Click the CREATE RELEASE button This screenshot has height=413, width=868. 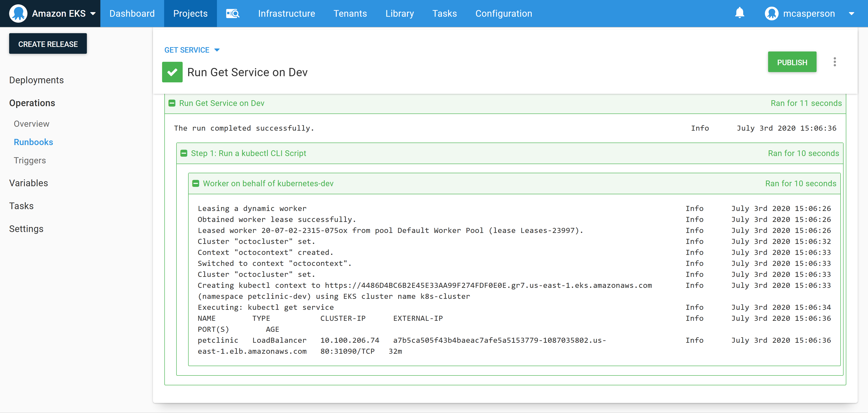[x=48, y=44]
